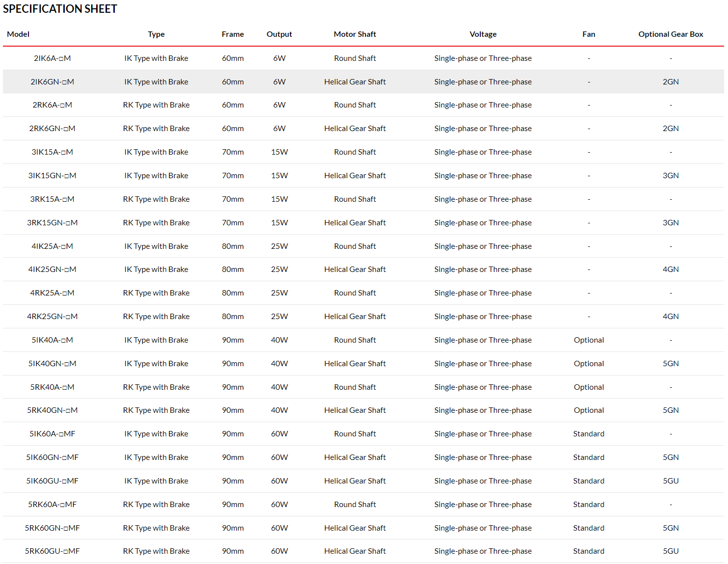Image resolution: width=728 pixels, height=564 pixels.
Task: Click voltage cell in 4IK25GN row
Action: pyautogui.click(x=483, y=269)
